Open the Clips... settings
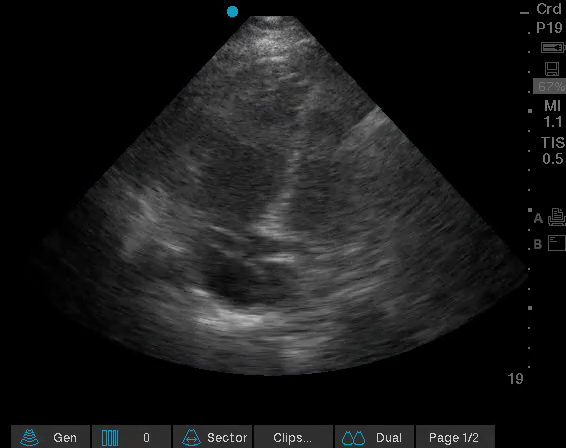Image resolution: width=566 pixels, height=448 pixels. (x=293, y=437)
